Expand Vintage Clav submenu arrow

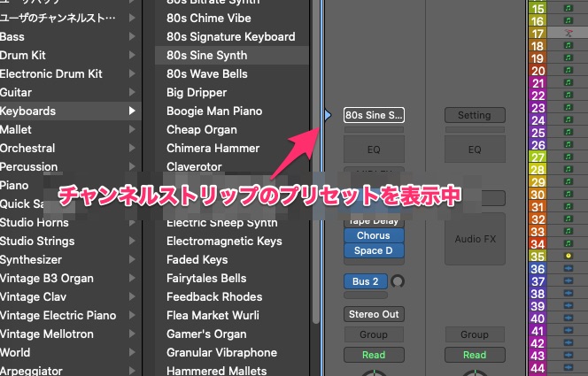click(132, 296)
